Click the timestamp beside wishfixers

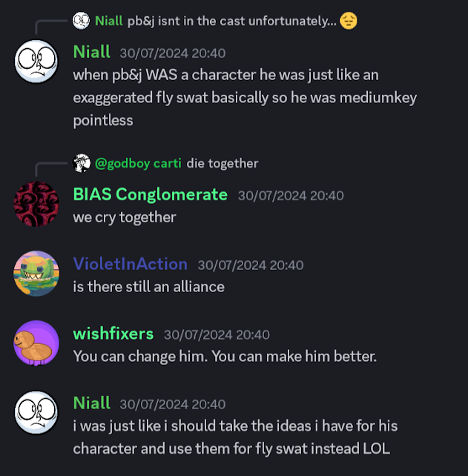(217, 335)
